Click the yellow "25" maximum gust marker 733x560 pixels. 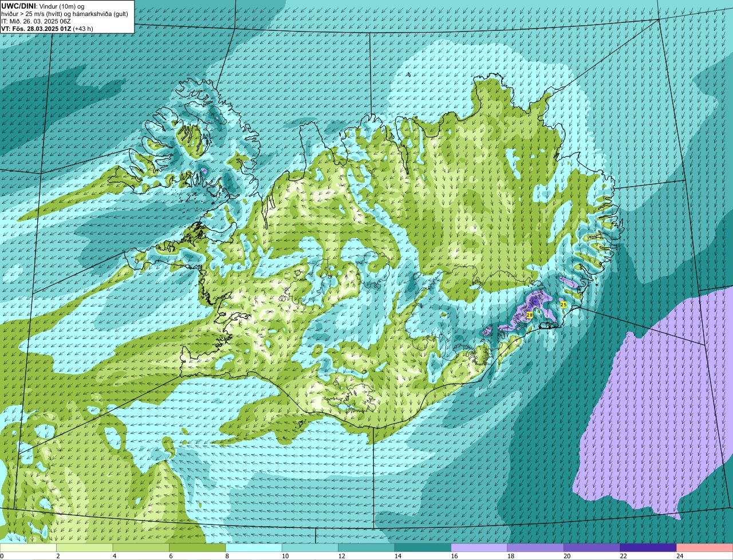click(563, 305)
